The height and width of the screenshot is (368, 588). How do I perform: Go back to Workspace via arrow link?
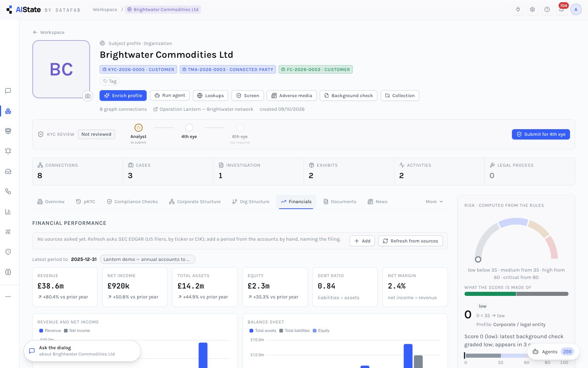(x=49, y=32)
